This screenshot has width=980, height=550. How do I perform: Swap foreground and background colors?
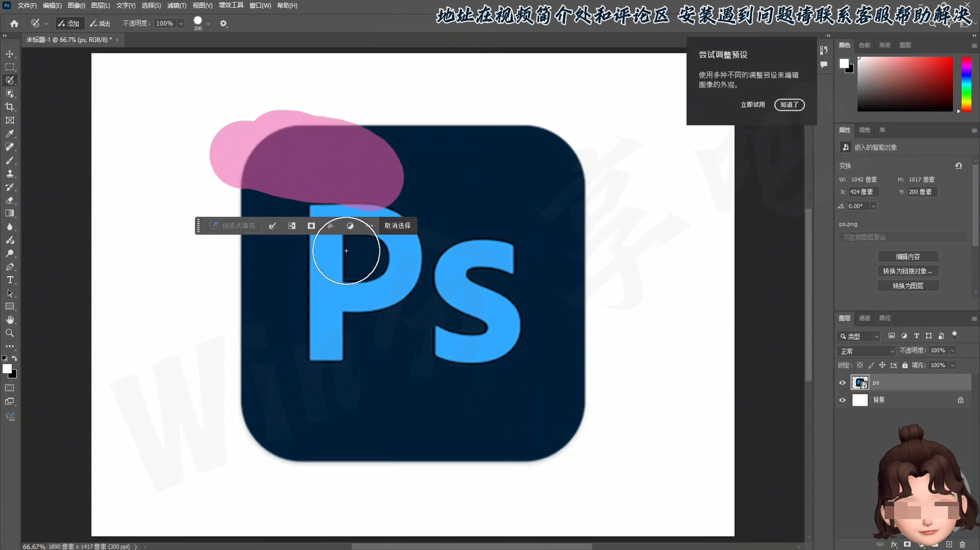coord(15,358)
